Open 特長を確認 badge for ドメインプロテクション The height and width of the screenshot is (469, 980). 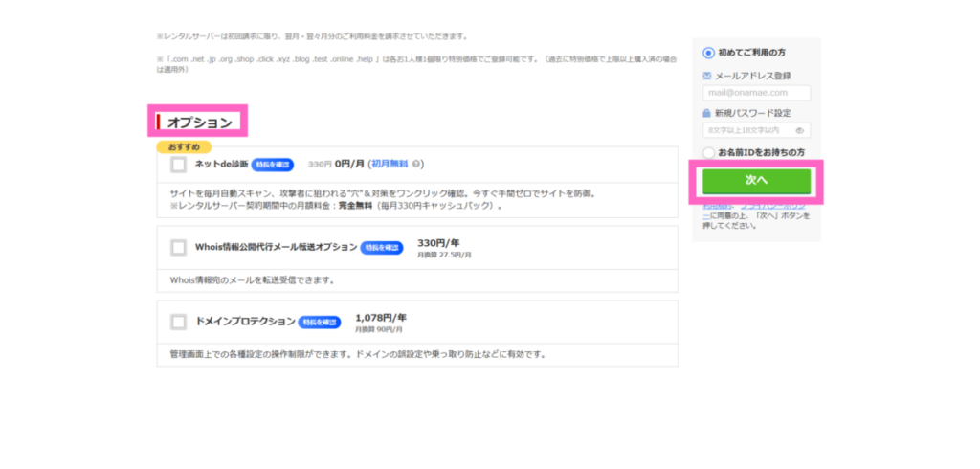[x=319, y=323]
